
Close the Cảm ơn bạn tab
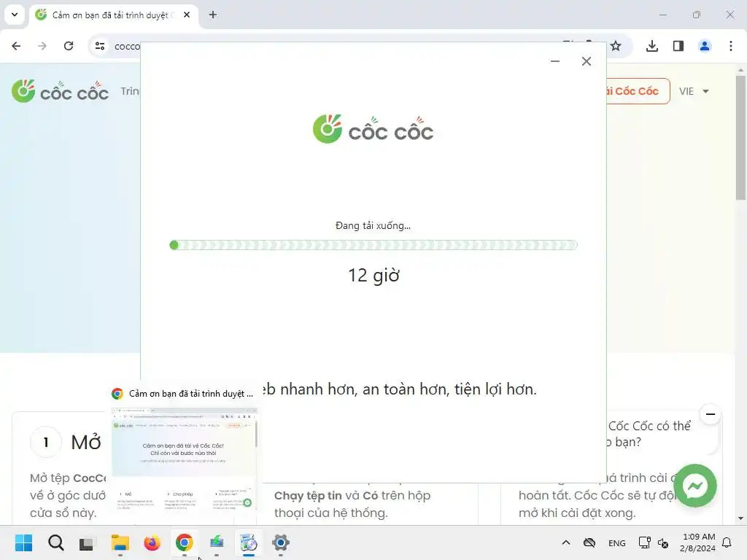pos(187,15)
